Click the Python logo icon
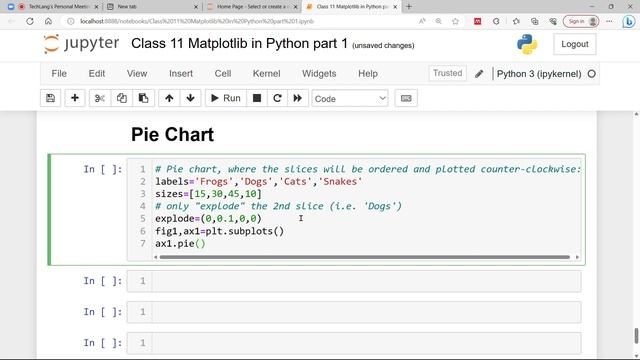 coord(527,44)
